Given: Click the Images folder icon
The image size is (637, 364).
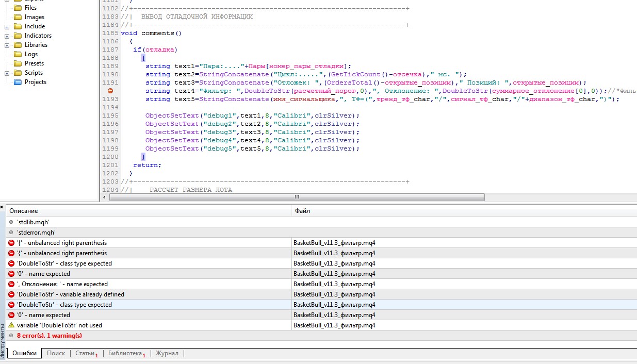Looking at the screenshot, I should (18, 17).
